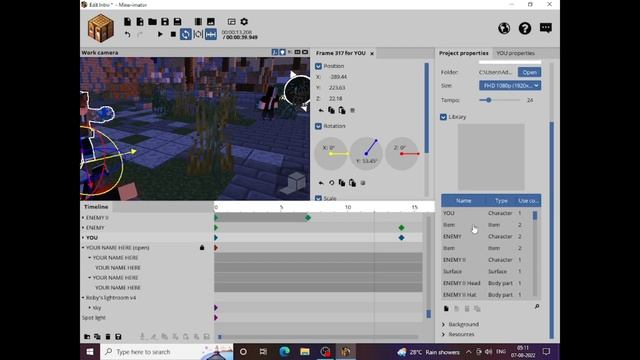Toggle the Library section checkbox
Image resolution: width=640 pixels, height=360 pixels.
point(444,117)
